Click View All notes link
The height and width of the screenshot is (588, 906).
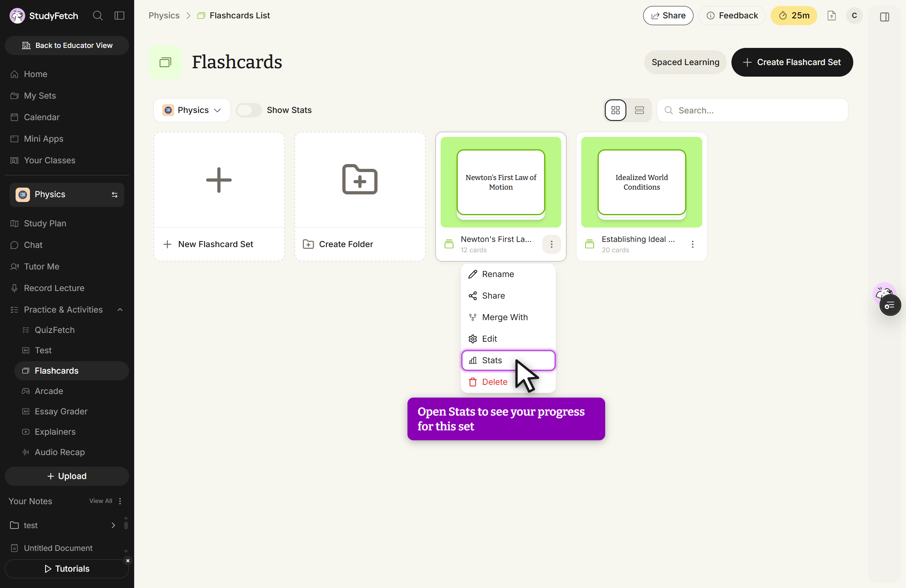coord(101,501)
